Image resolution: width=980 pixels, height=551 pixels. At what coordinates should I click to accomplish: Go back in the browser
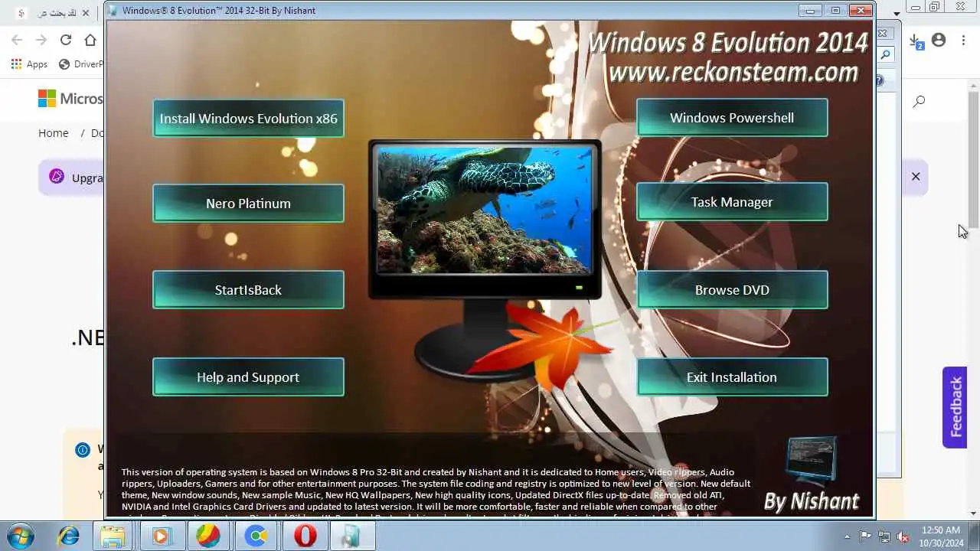[x=17, y=40]
